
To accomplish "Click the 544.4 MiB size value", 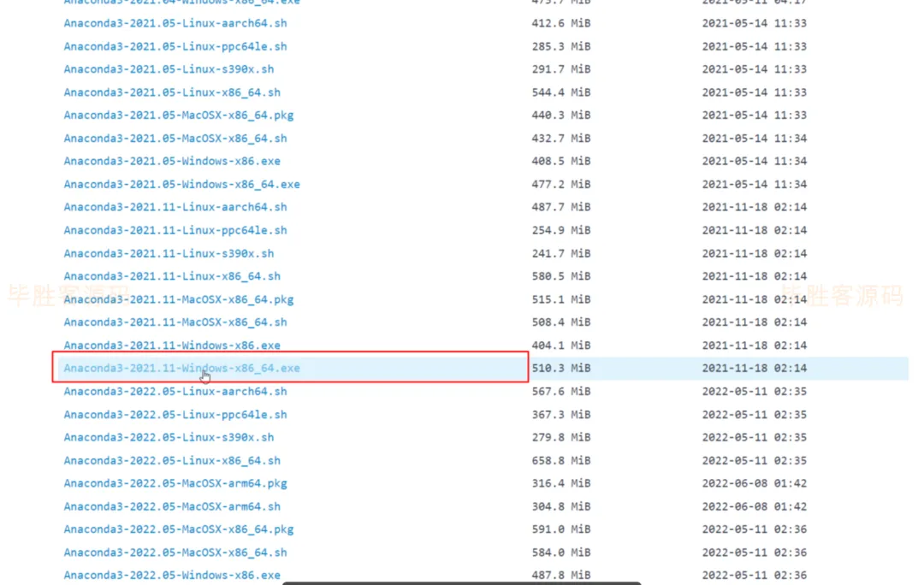I will tap(561, 92).
